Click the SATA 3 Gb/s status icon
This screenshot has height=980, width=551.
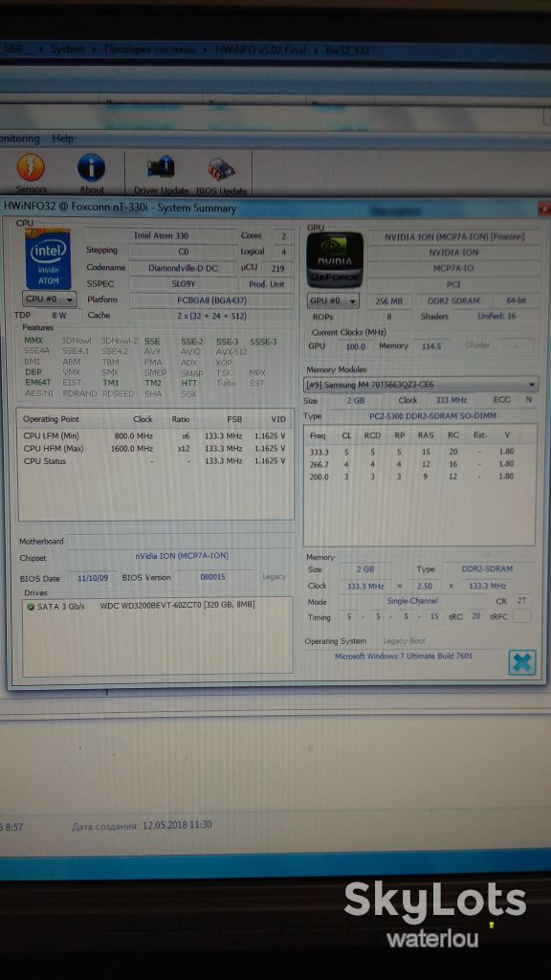(x=31, y=606)
